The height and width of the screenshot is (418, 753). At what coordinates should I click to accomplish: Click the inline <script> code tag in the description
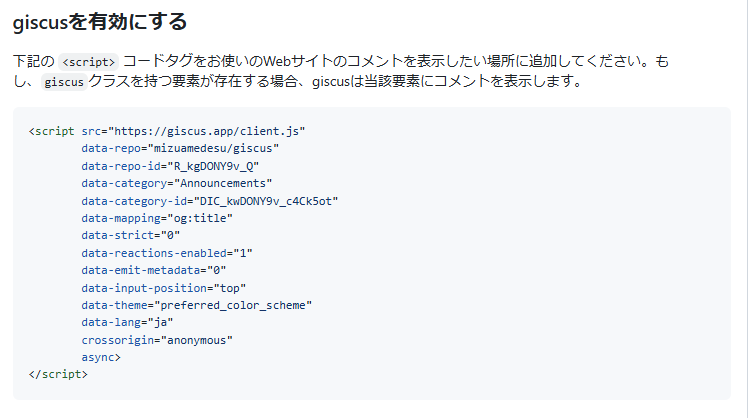click(88, 62)
